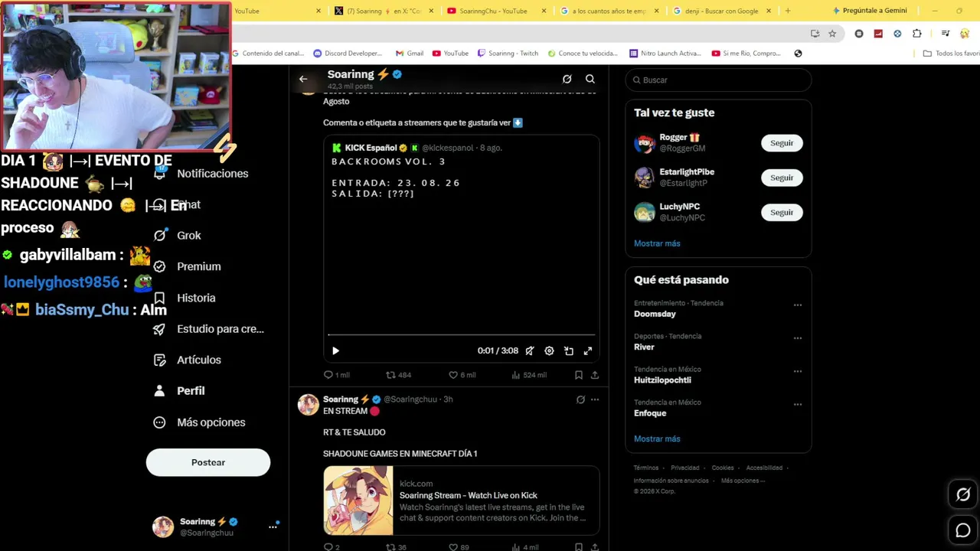980x551 pixels.
Task: Open the browser media controls icon
Action: (x=946, y=34)
